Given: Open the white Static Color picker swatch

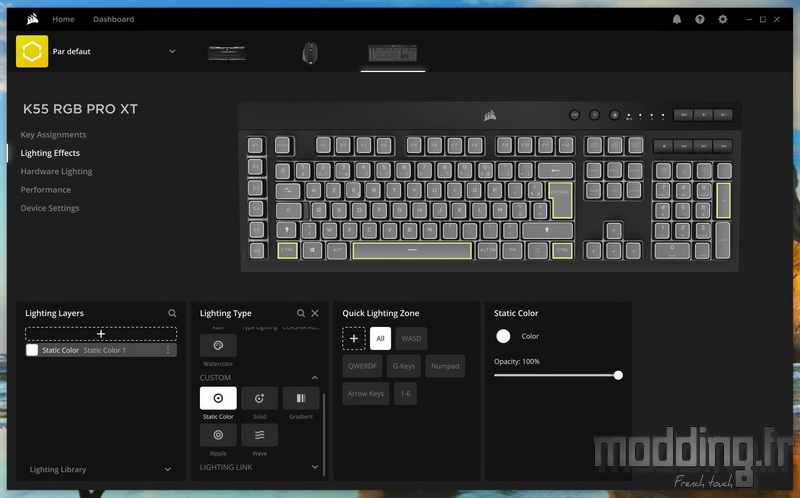Looking at the screenshot, I should pyautogui.click(x=503, y=336).
